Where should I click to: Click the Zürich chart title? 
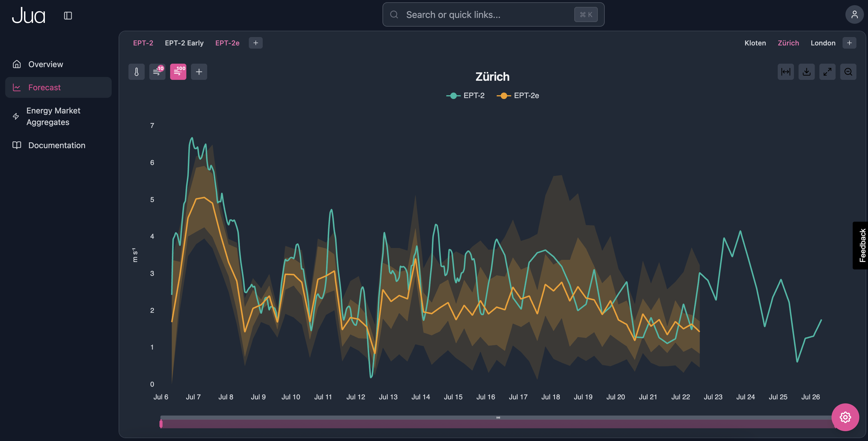pos(492,76)
